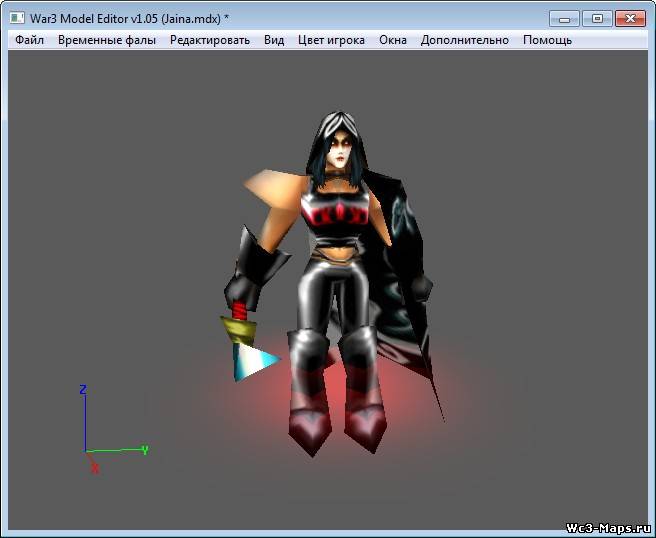This screenshot has width=656, height=538.
Task: Click the green Y axis label
Action: (145, 450)
